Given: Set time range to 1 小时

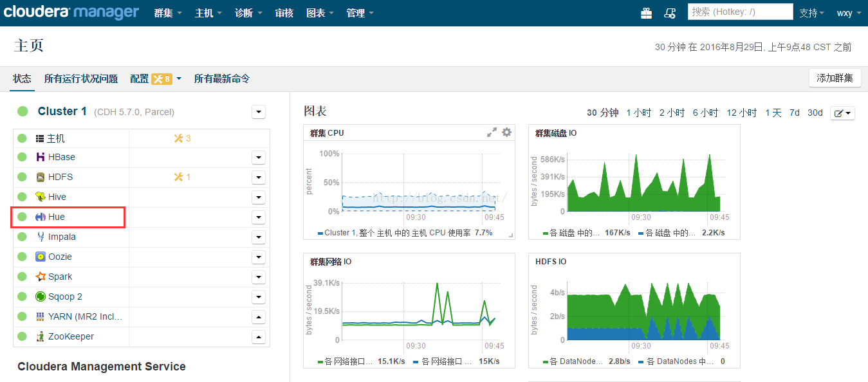Looking at the screenshot, I should (x=639, y=113).
